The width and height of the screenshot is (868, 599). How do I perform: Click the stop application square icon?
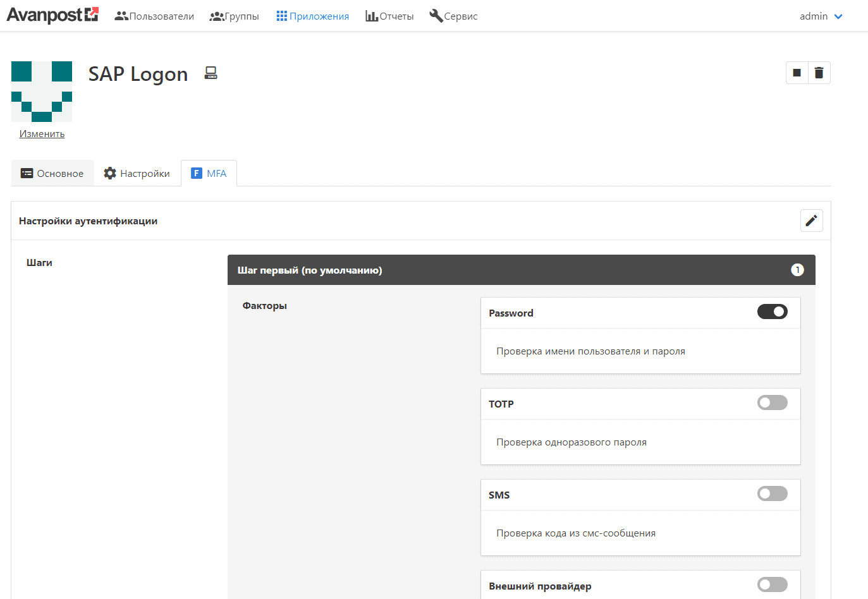[x=797, y=73]
